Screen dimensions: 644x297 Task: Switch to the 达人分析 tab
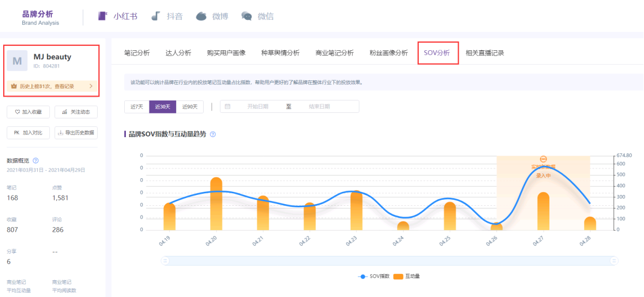pyautogui.click(x=178, y=53)
